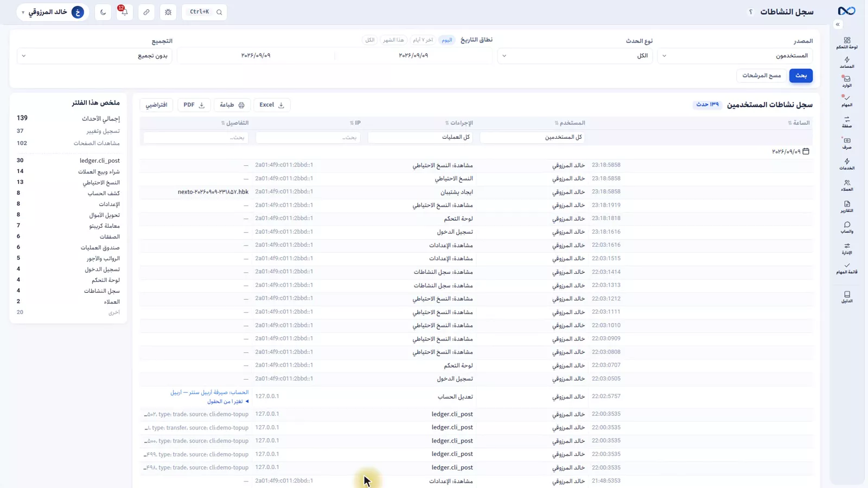Screen dimensions: 868x488
Task: Open the خالد المرزوقي user menu
Action: pyautogui.click(x=53, y=12)
